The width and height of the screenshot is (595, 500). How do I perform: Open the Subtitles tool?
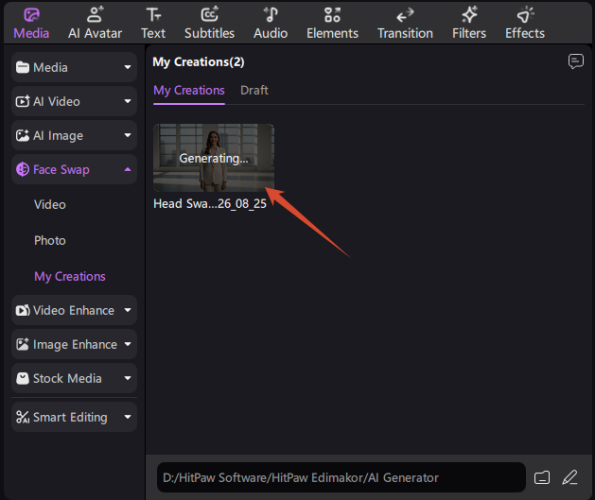click(x=209, y=24)
